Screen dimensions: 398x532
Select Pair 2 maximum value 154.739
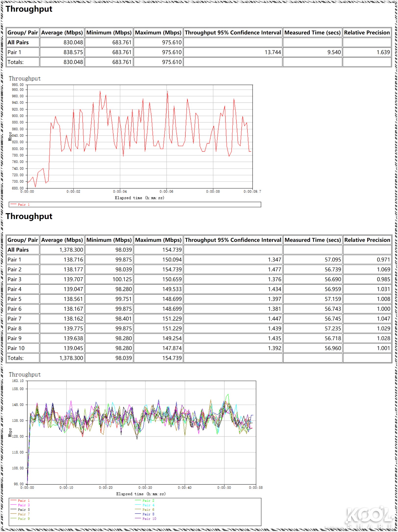[172, 269]
